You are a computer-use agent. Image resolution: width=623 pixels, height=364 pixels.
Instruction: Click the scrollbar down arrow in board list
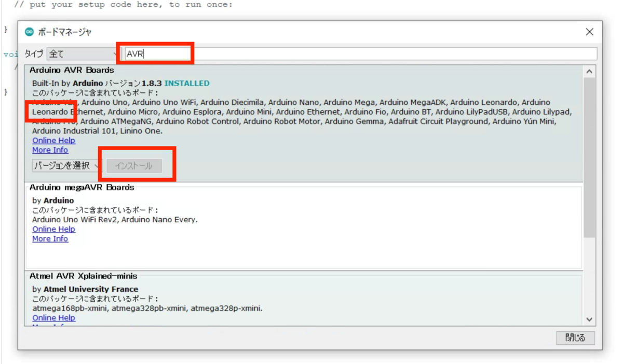click(589, 319)
